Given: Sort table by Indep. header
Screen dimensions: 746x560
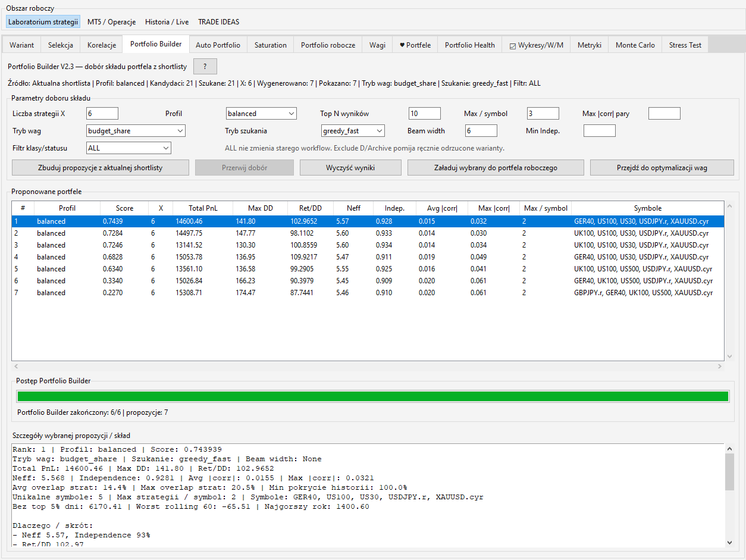Looking at the screenshot, I should [x=394, y=208].
